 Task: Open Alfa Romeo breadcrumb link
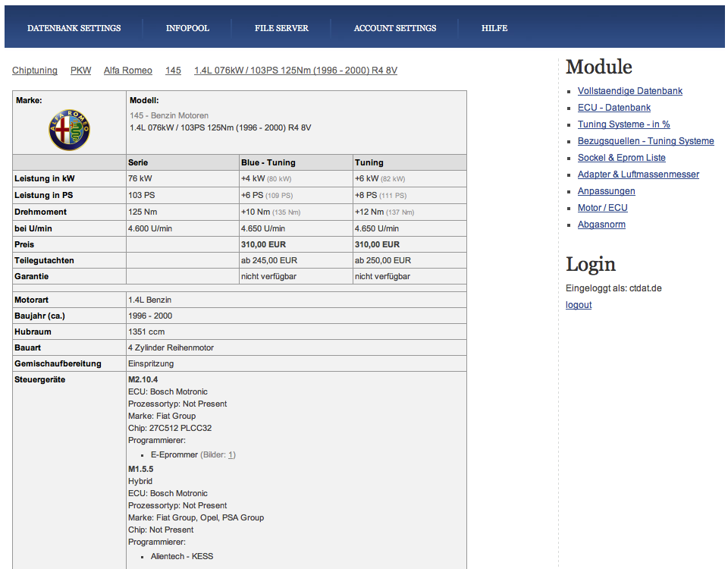[127, 70]
